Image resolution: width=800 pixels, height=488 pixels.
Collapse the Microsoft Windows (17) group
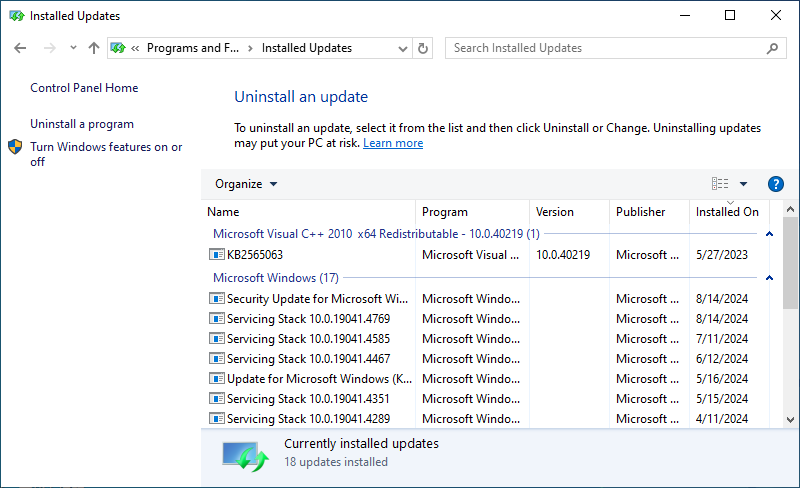[x=769, y=278]
